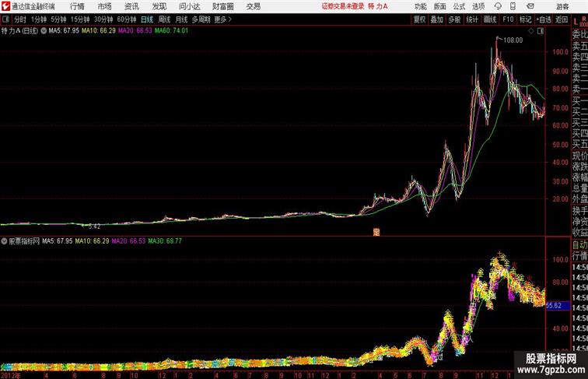The image size is (588, 379).
Task: Click the MA10: 66.29 label in main chart
Action: tap(99, 31)
